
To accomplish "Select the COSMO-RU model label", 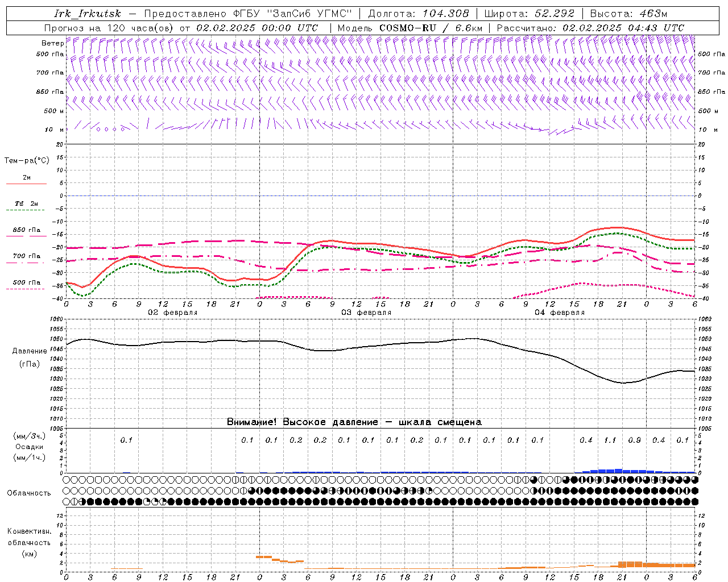I will click(x=407, y=28).
